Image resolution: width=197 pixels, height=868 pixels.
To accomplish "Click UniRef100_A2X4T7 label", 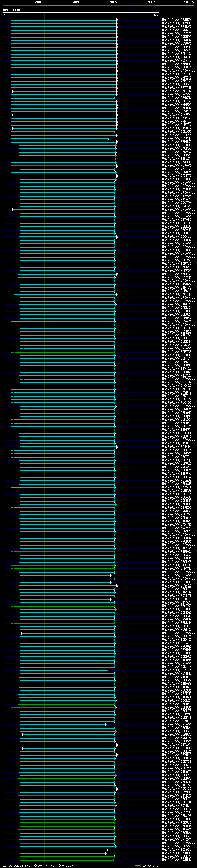I will coord(177,61).
